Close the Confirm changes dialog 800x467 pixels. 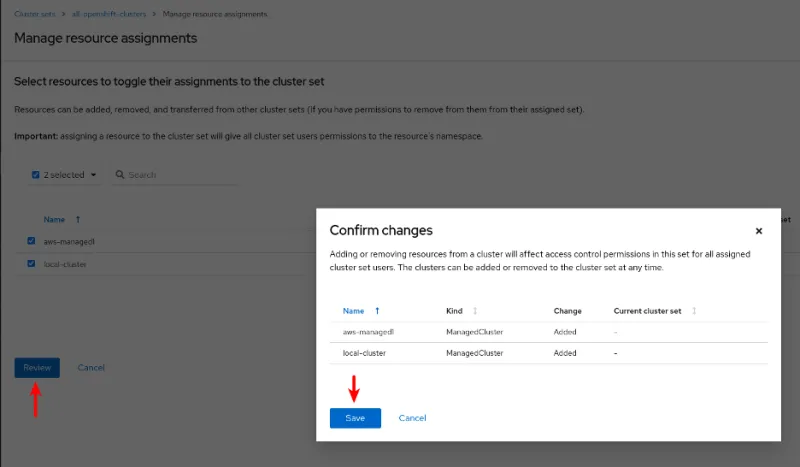tap(759, 231)
